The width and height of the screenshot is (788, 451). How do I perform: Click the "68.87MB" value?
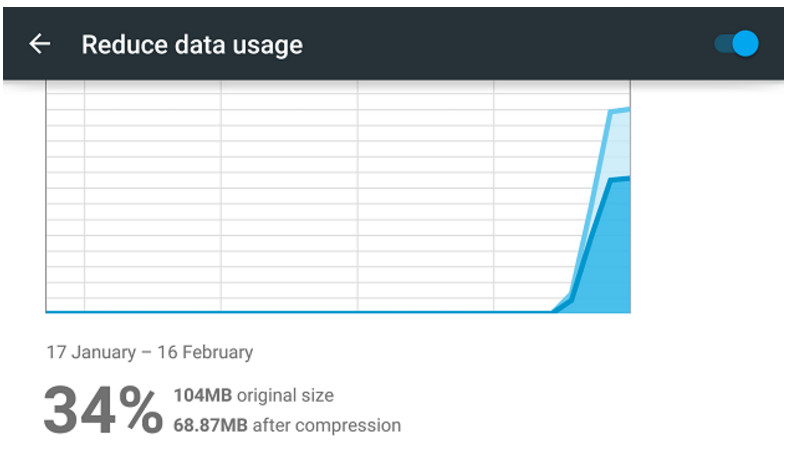210,425
